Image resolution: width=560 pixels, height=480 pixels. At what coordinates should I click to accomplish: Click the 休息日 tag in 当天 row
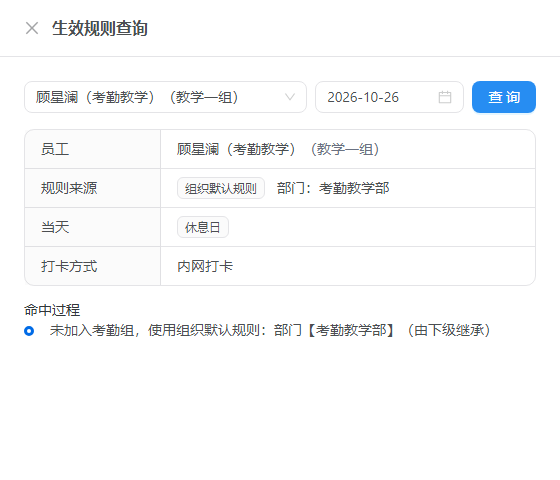click(x=202, y=227)
